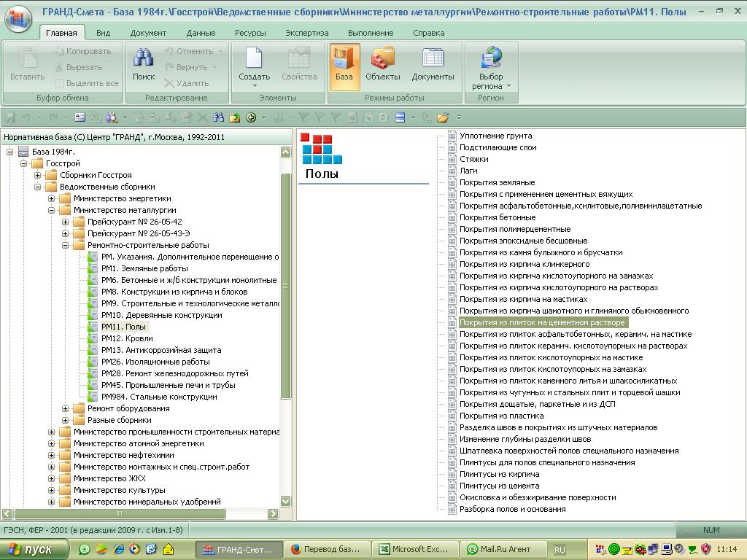Open Плинтусы из цемента section

tap(499, 486)
